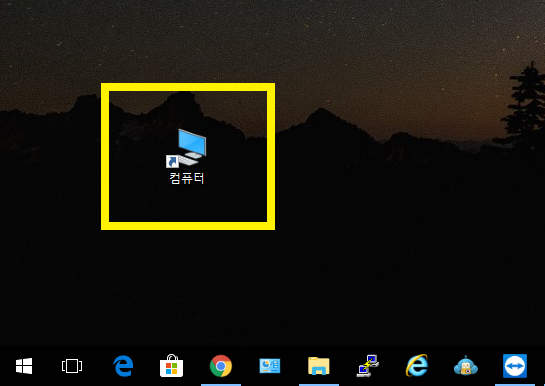545x386 pixels.
Task: Switch to Google Chrome in the taskbar
Action: tap(221, 366)
